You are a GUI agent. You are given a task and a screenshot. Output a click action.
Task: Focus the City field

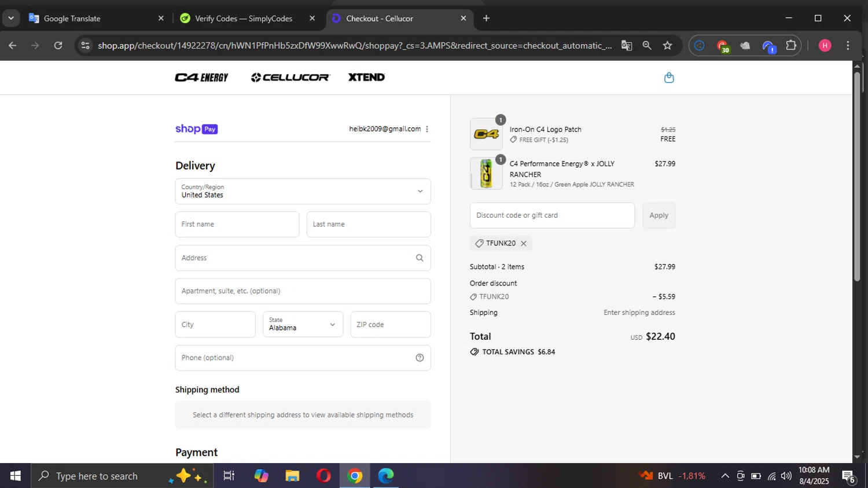pyautogui.click(x=215, y=325)
